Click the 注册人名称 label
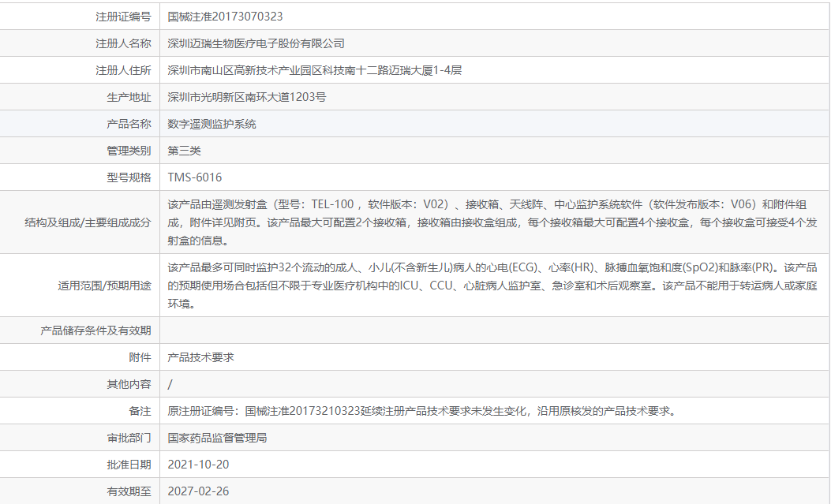The width and height of the screenshot is (831, 504). coord(123,43)
